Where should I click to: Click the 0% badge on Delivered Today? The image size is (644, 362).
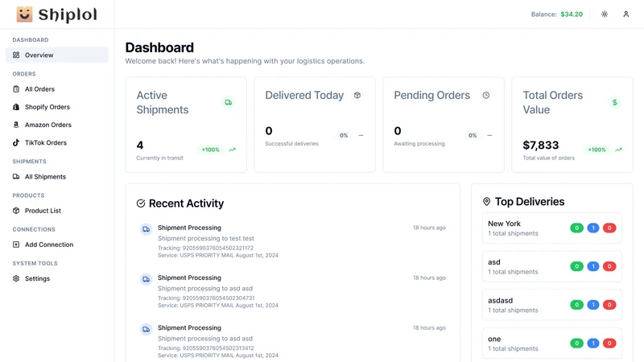coord(344,135)
